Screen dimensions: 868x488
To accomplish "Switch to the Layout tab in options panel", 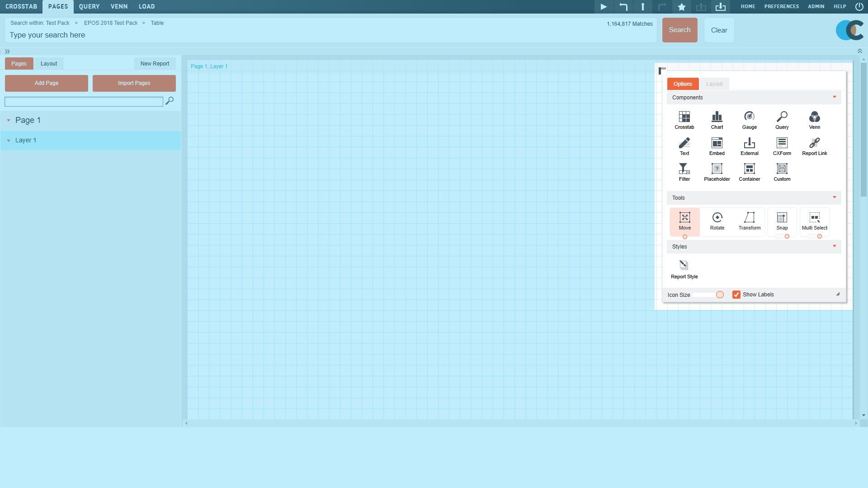I will pyautogui.click(x=714, y=84).
